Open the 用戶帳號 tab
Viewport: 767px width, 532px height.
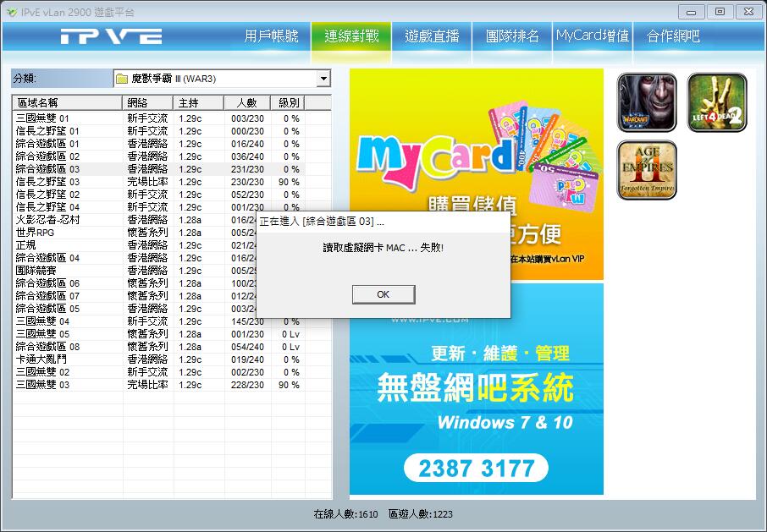tap(271, 36)
